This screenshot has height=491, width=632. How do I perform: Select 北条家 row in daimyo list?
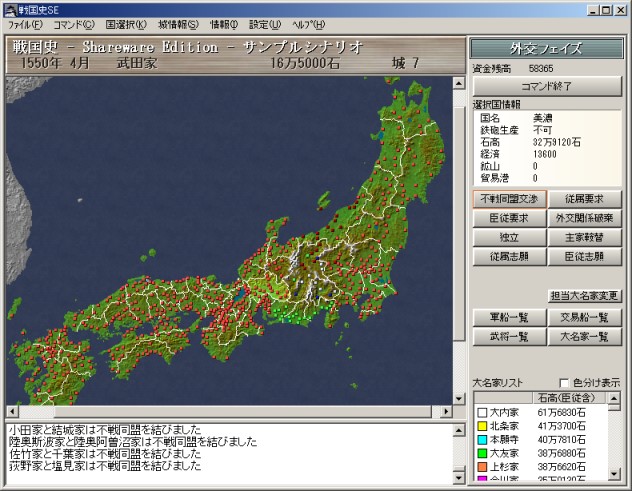[x=541, y=426]
